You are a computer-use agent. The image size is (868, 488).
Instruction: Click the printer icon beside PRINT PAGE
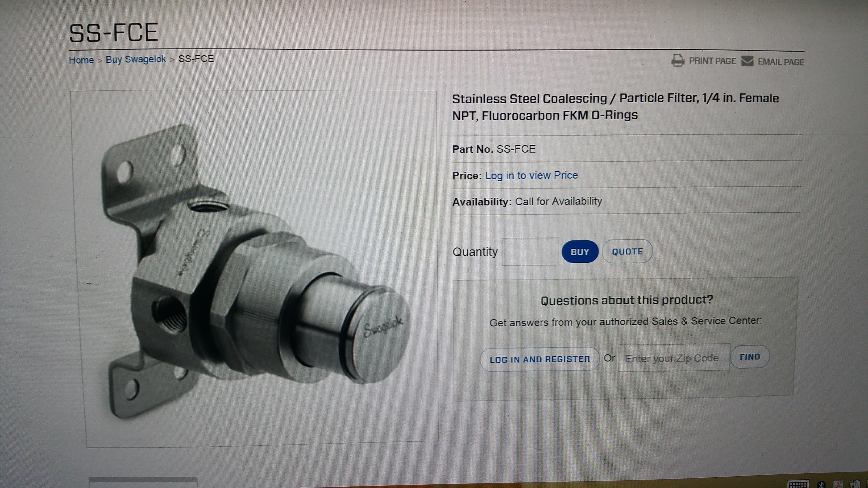coord(677,61)
